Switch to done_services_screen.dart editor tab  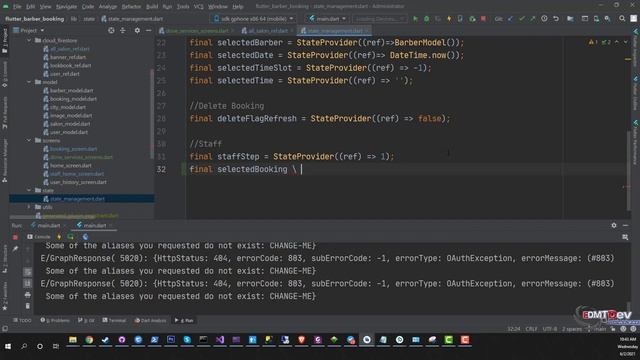[196, 31]
